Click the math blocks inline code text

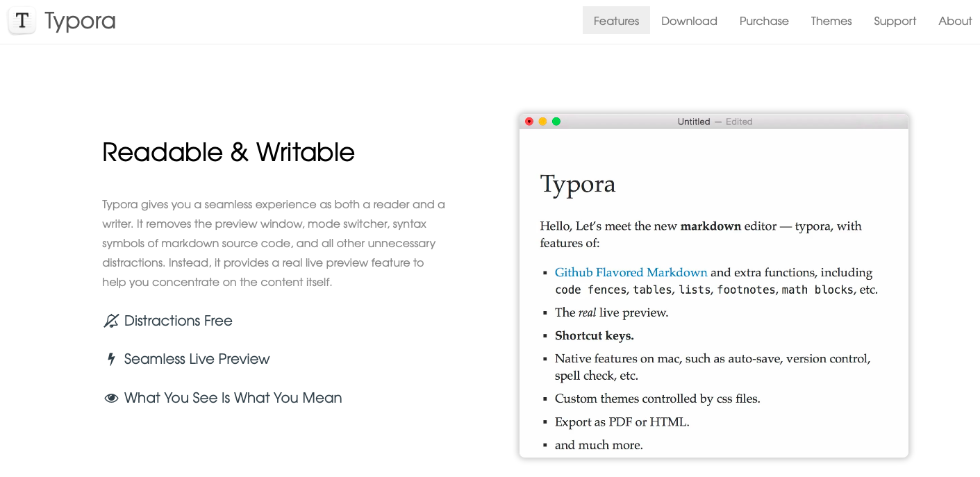coord(817,290)
